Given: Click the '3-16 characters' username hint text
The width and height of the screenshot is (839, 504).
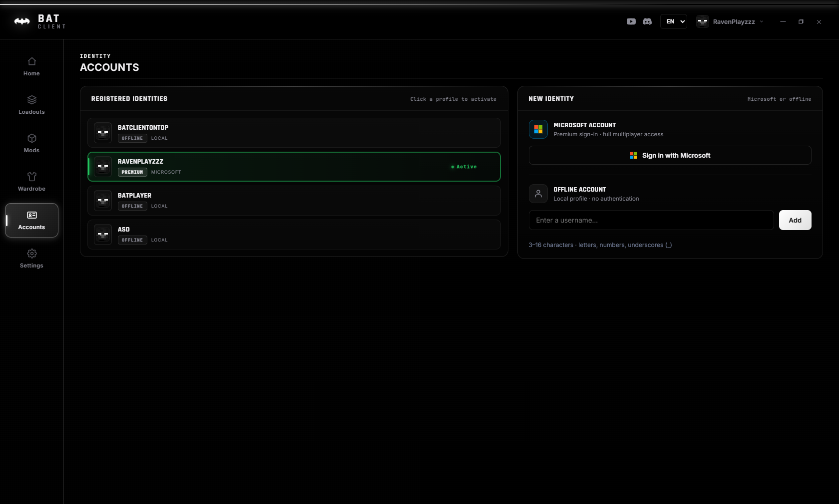Looking at the screenshot, I should coord(600,245).
